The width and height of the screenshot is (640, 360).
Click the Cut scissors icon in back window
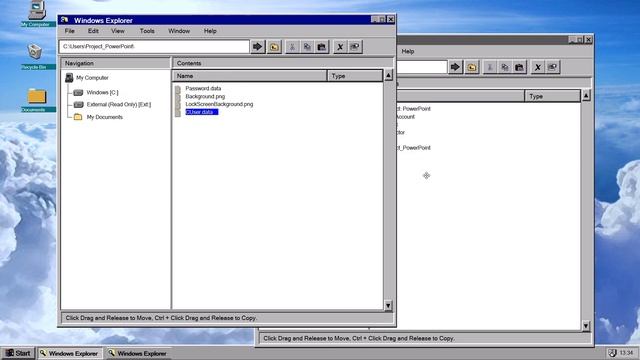pos(489,67)
